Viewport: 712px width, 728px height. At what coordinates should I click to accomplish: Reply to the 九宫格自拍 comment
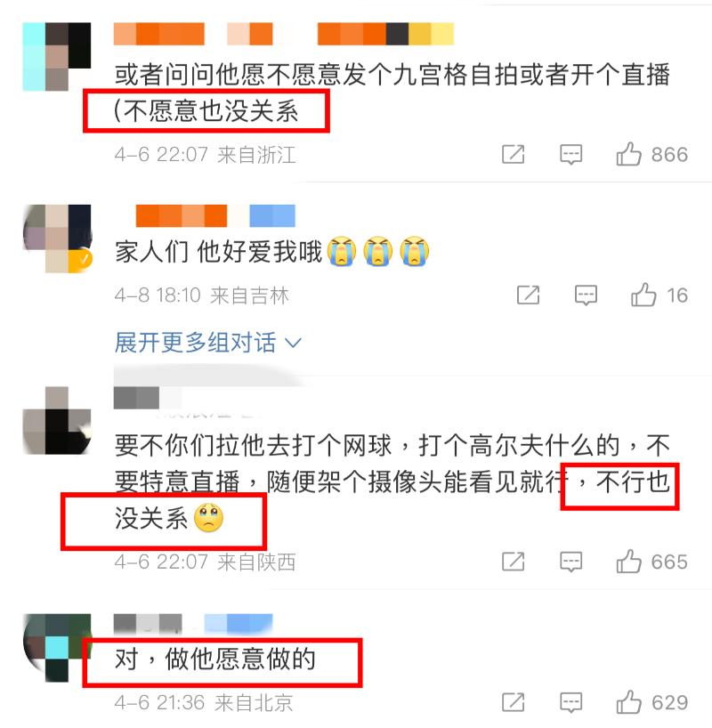click(x=570, y=155)
